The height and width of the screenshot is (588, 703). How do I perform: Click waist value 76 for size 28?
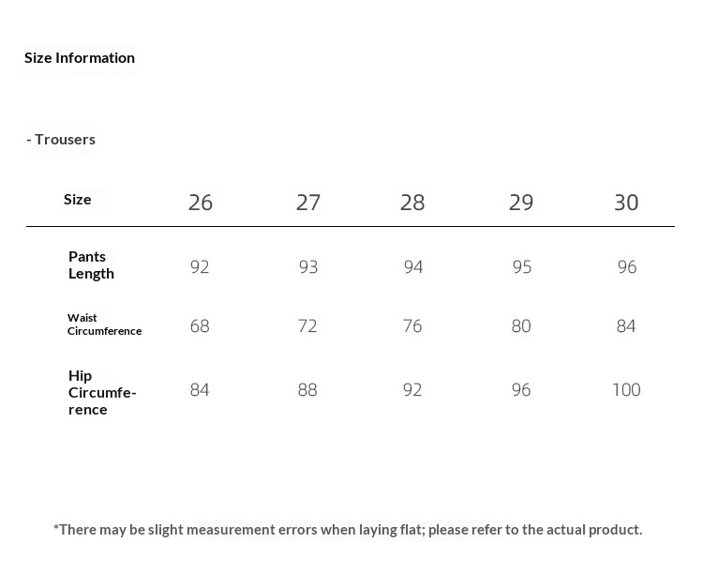coord(412,326)
